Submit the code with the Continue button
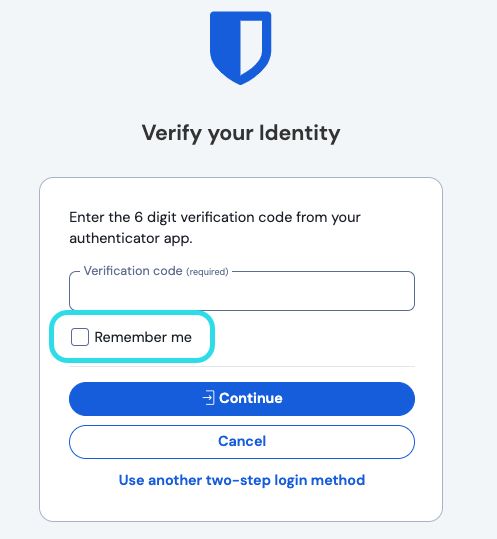The width and height of the screenshot is (497, 539). click(x=242, y=399)
